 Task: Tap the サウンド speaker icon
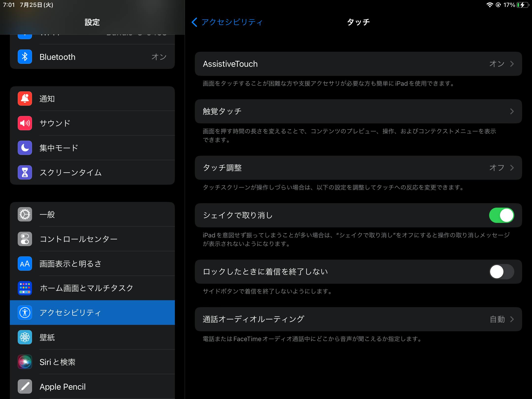[25, 123]
